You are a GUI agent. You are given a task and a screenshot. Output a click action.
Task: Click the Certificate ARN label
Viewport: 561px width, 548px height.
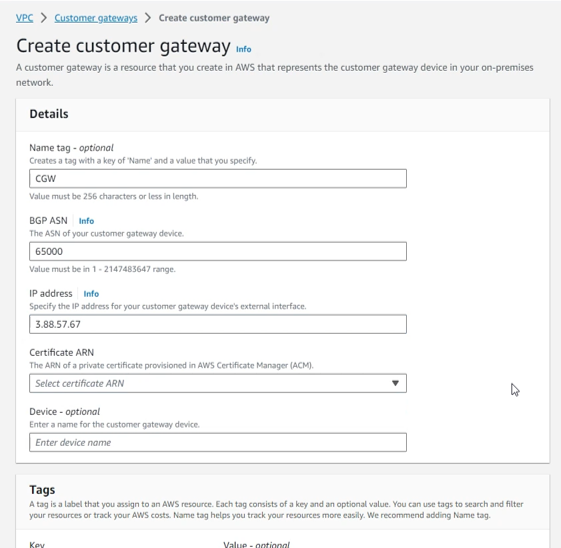pos(62,352)
